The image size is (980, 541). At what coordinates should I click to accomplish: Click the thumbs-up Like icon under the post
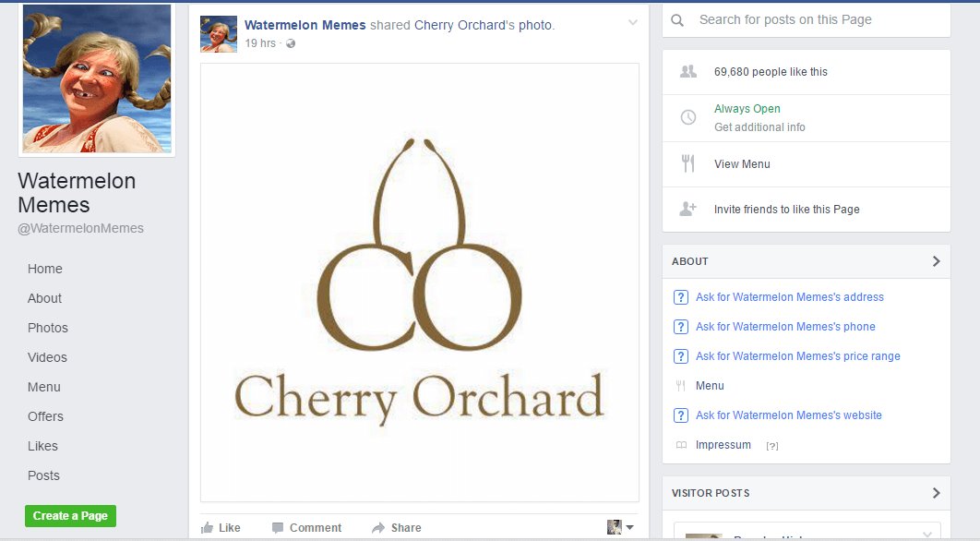(208, 528)
